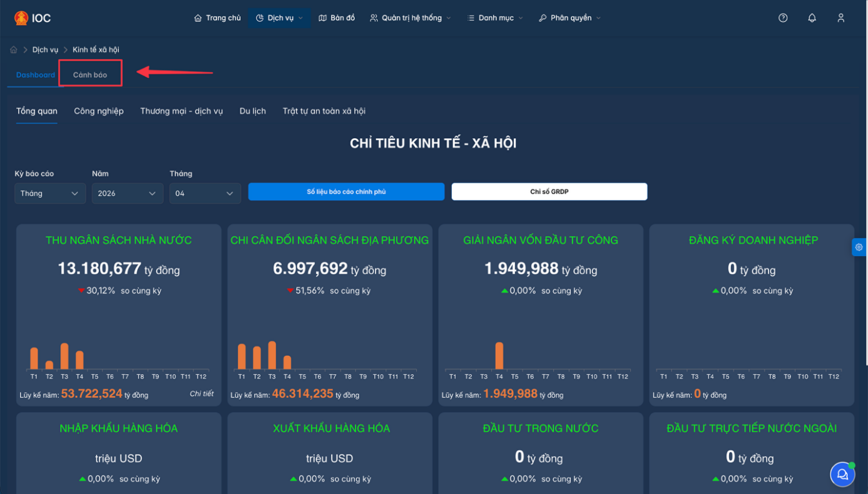The image size is (868, 494).
Task: Open the Năm 2026 dropdown
Action: (128, 193)
